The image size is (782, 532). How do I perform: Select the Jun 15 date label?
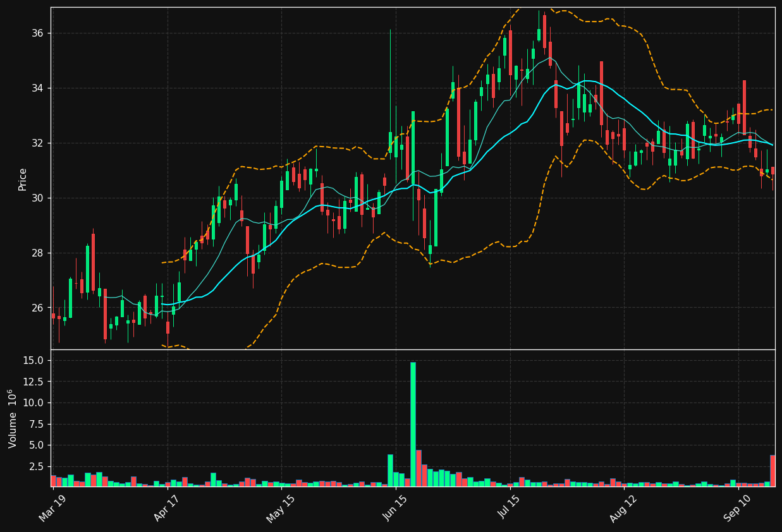(394, 508)
